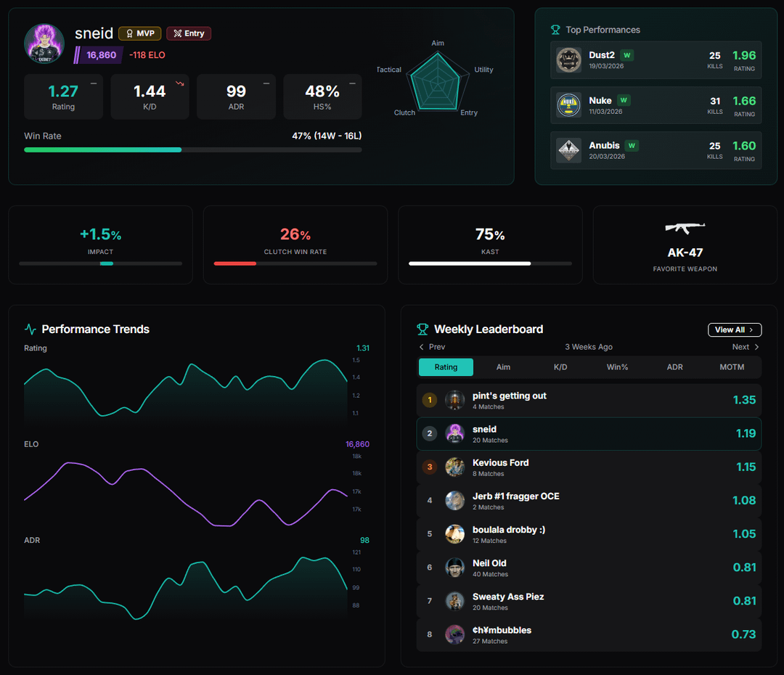Select the Rating leaderboard tab

(446, 367)
